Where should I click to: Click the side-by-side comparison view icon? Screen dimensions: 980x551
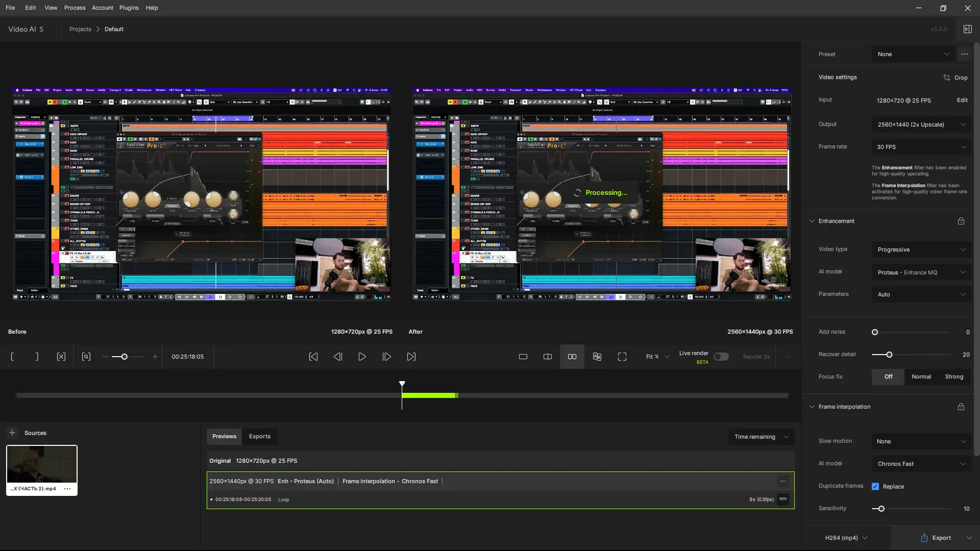point(572,357)
